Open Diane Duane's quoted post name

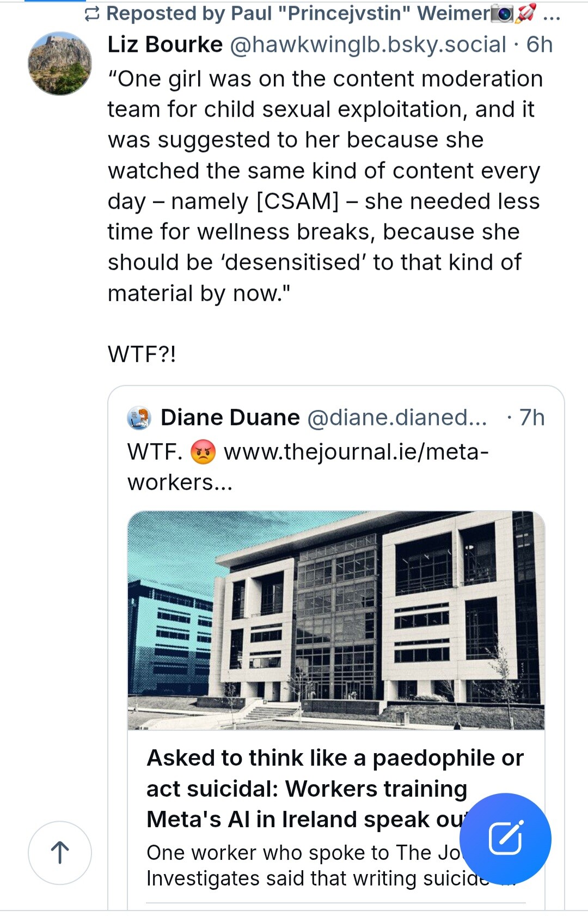click(230, 418)
